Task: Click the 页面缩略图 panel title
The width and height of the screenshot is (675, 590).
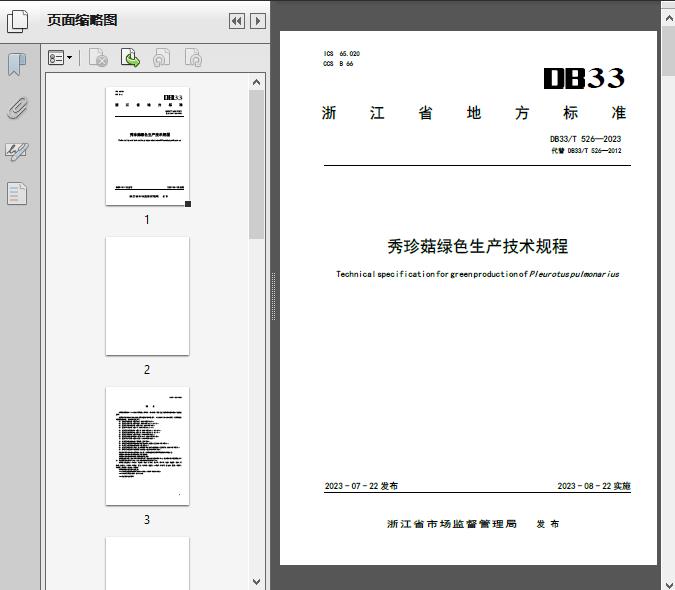Action: [82, 20]
